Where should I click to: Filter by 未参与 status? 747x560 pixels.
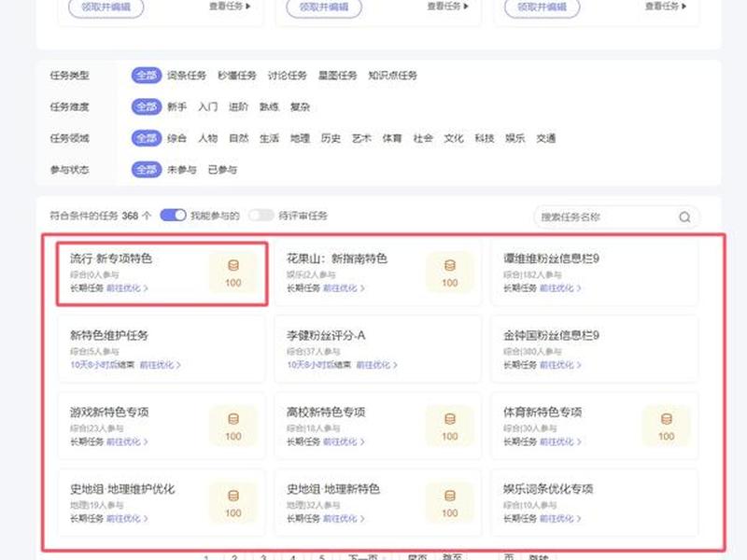point(181,170)
